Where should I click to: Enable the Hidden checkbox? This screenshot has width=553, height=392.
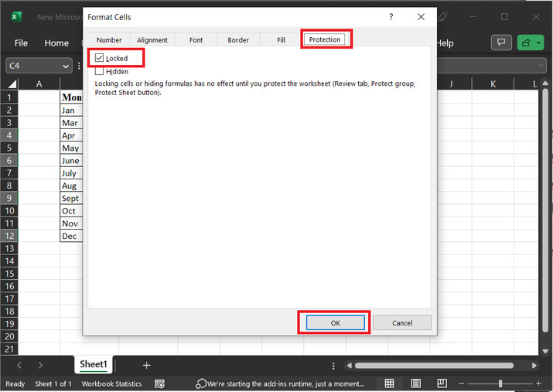click(x=99, y=71)
